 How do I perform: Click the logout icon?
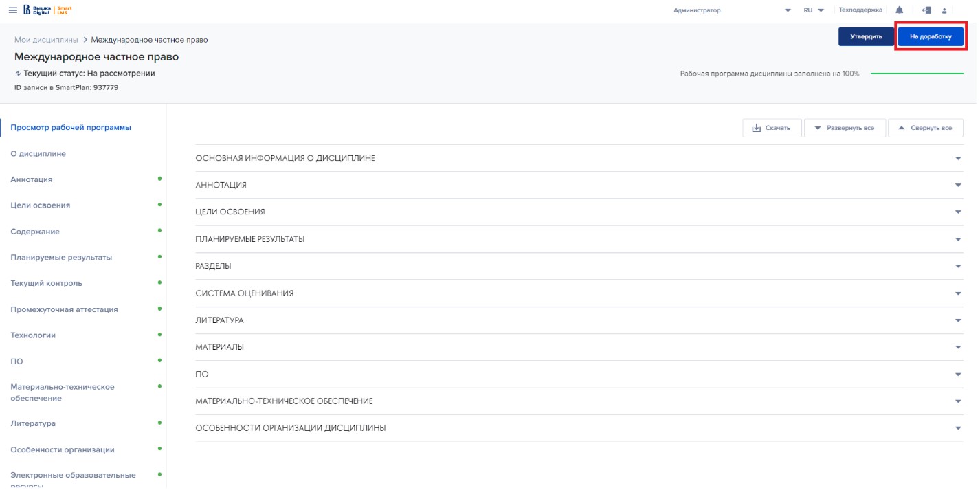pyautogui.click(x=926, y=10)
